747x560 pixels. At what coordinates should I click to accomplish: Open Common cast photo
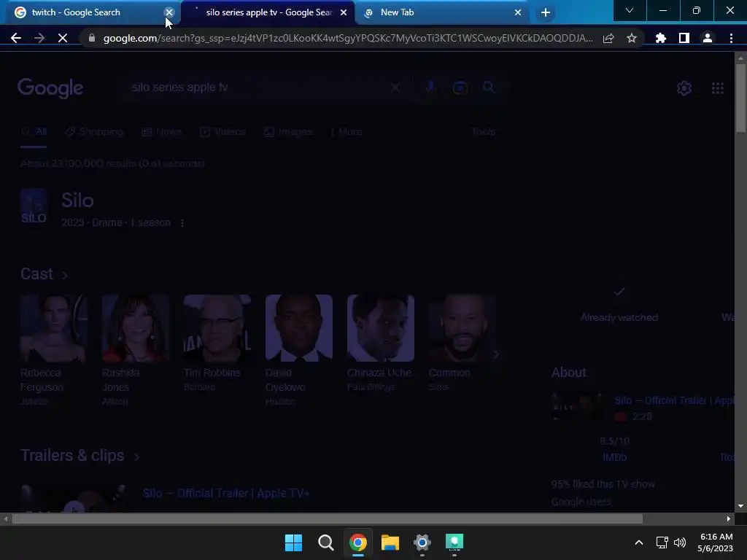tap(462, 328)
